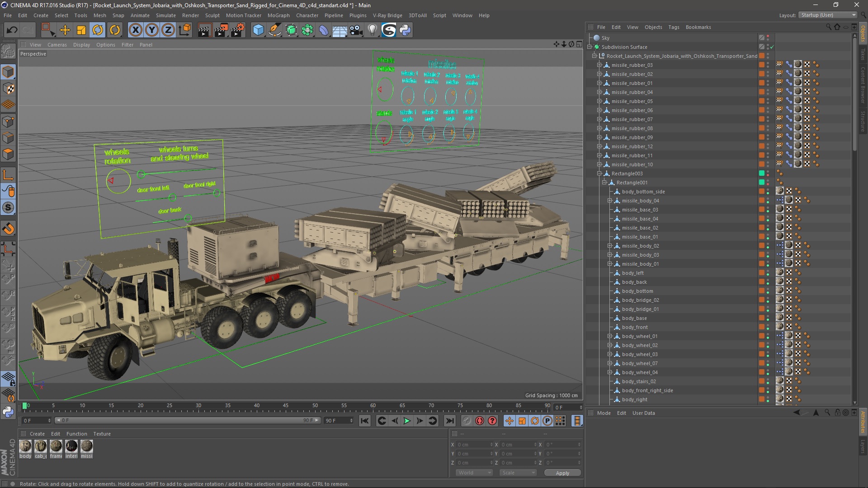Screen dimensions: 868x488
Task: Enable Polygon mode in left sidebar
Action: tap(8, 155)
